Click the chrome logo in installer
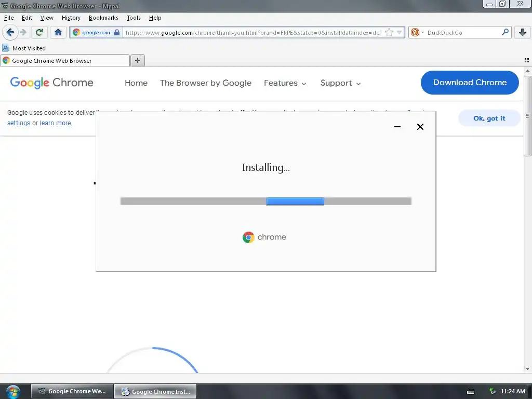 point(264,237)
